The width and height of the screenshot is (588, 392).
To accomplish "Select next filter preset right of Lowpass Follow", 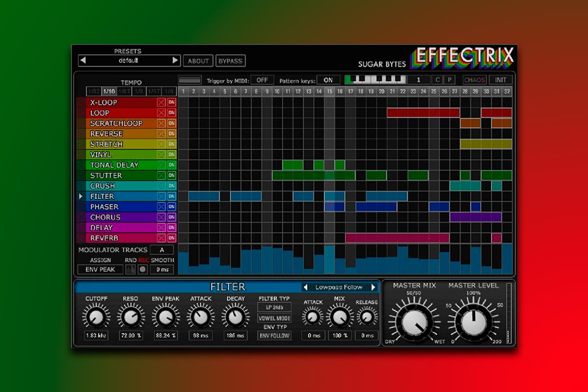I will click(x=373, y=287).
